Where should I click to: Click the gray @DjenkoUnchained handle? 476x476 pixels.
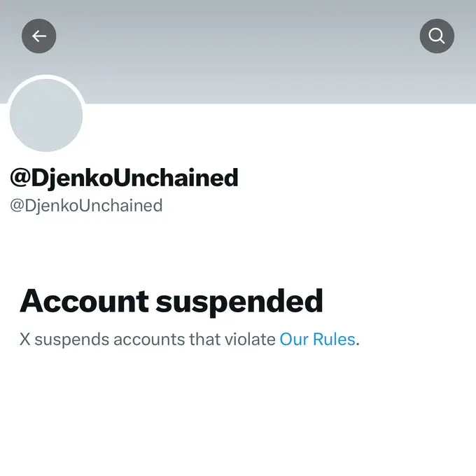86,206
